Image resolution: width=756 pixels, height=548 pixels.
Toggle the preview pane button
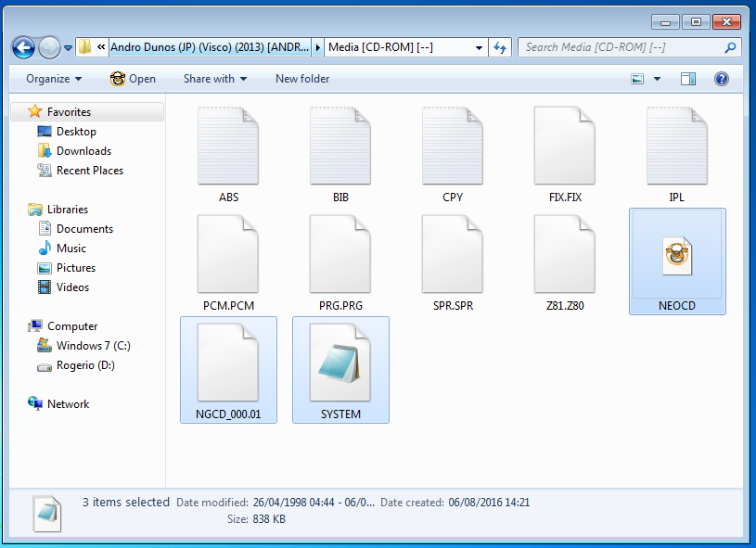point(688,79)
